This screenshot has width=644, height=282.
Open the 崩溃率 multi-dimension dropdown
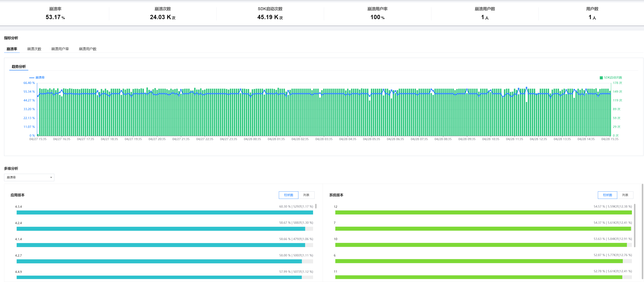29,177
